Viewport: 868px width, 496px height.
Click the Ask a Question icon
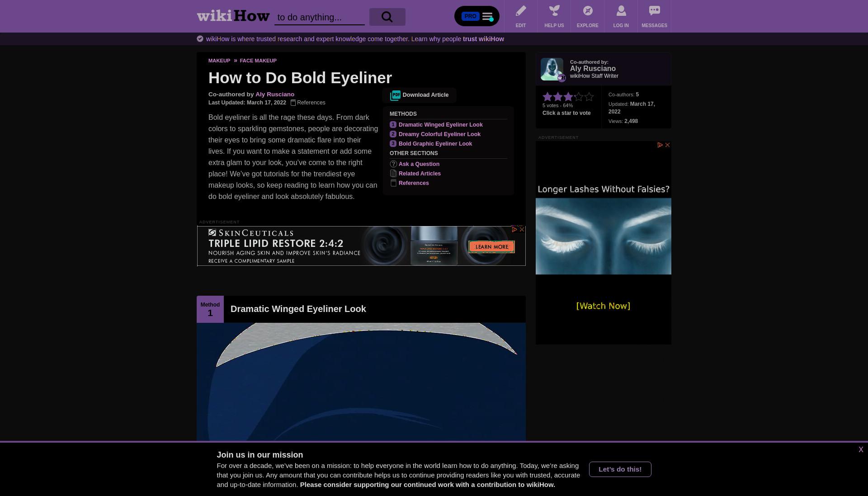point(393,164)
